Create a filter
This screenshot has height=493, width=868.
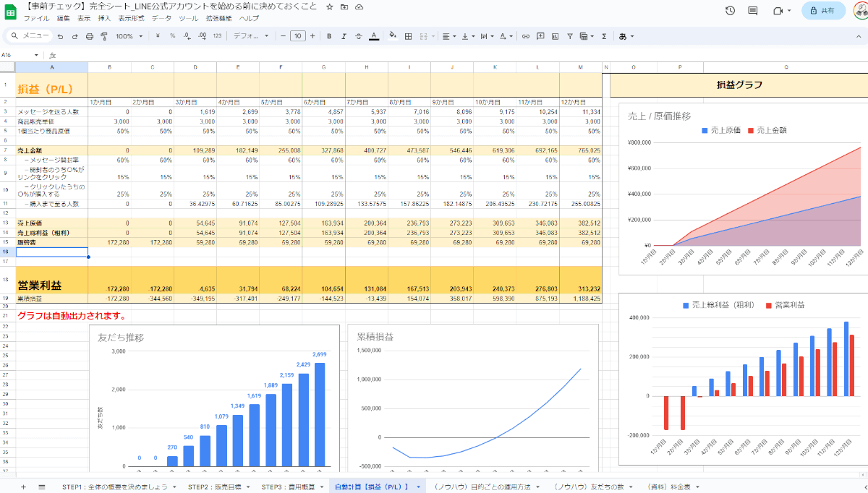point(570,36)
